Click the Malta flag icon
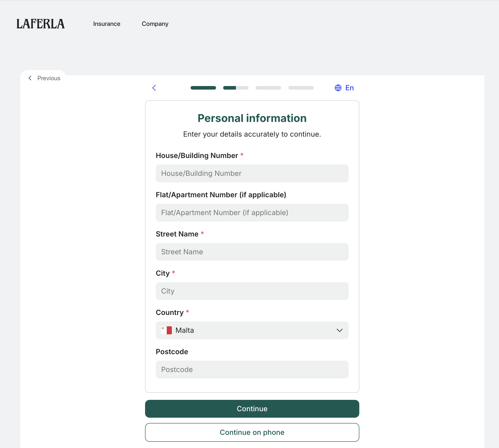Image resolution: width=499 pixels, height=448 pixels. click(166, 330)
